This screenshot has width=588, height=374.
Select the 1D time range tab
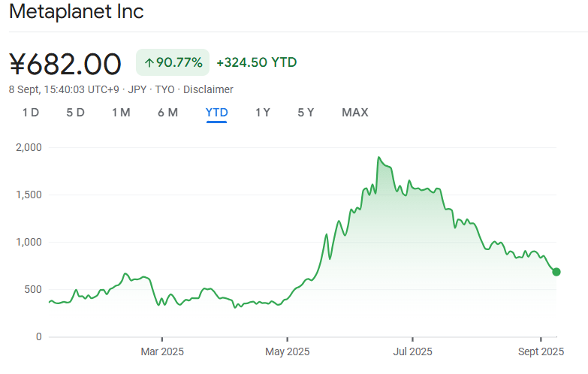point(30,113)
